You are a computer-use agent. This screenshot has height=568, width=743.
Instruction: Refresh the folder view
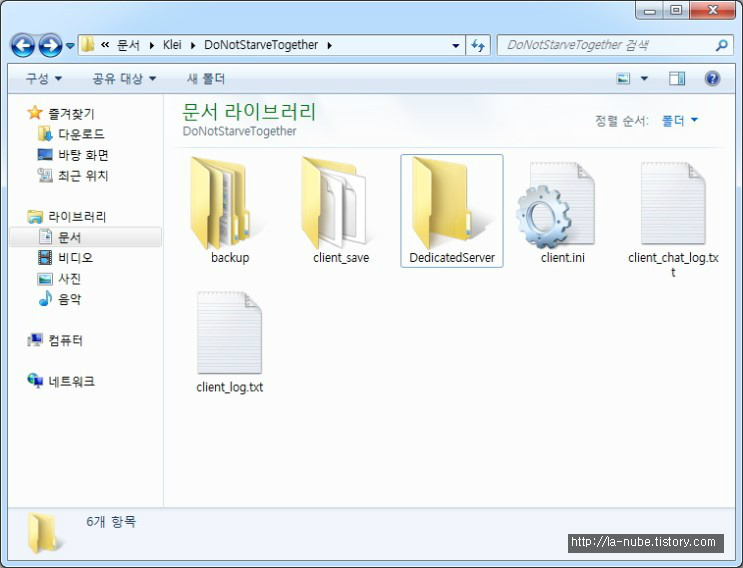click(x=478, y=45)
